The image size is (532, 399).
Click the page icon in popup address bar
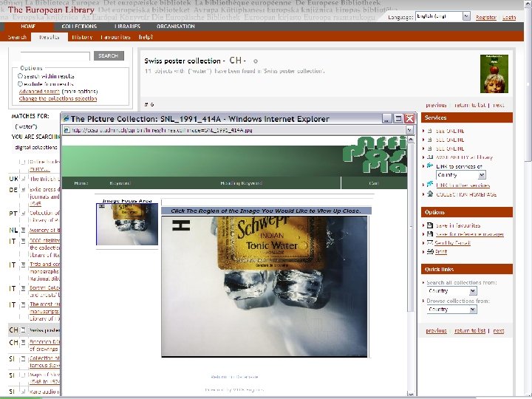[66, 130]
